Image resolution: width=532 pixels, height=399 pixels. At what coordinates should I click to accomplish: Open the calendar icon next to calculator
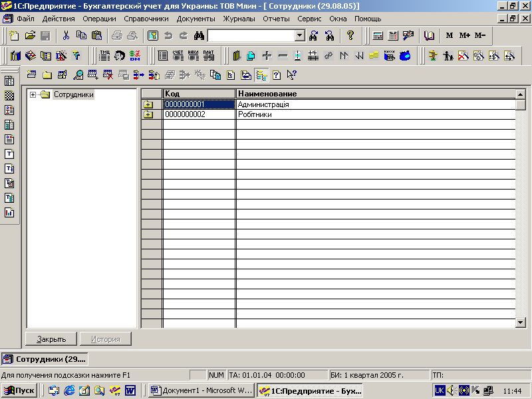coord(393,35)
